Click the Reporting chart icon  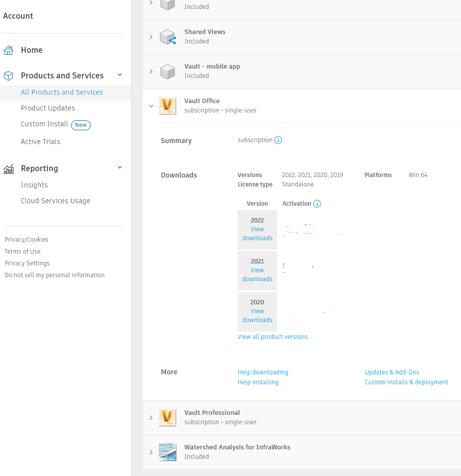pyautogui.click(x=8, y=168)
